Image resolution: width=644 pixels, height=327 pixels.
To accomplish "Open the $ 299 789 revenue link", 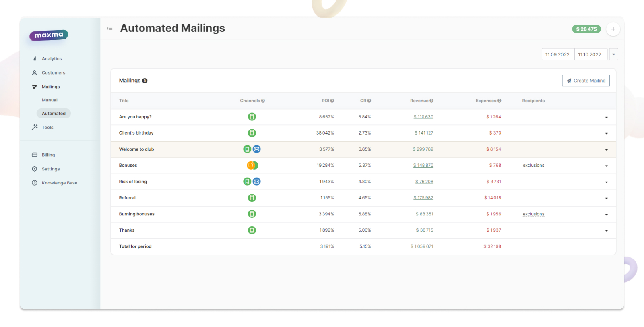I will coord(423,149).
